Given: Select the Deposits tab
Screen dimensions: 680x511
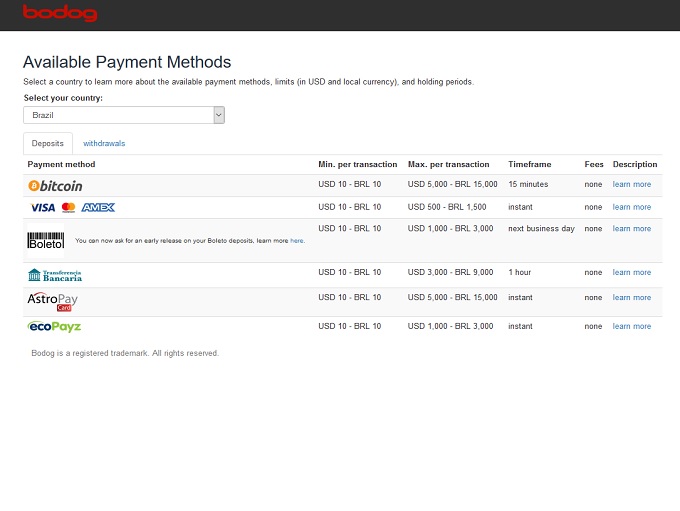Looking at the screenshot, I should click(x=48, y=143).
